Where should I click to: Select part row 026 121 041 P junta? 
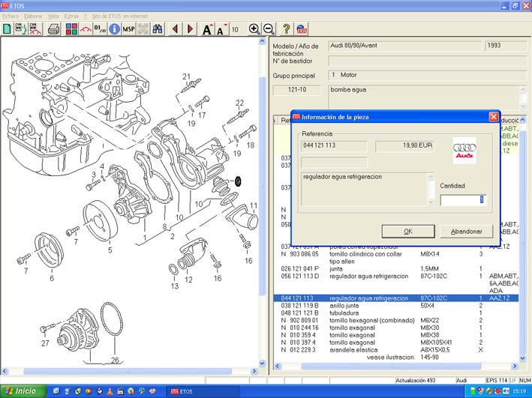(x=396, y=269)
